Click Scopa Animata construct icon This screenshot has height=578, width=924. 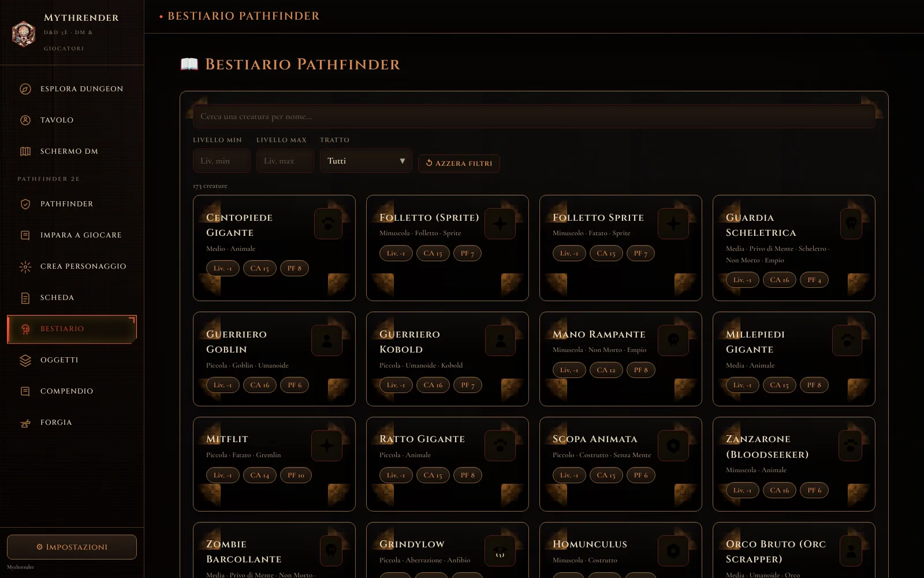673,446
